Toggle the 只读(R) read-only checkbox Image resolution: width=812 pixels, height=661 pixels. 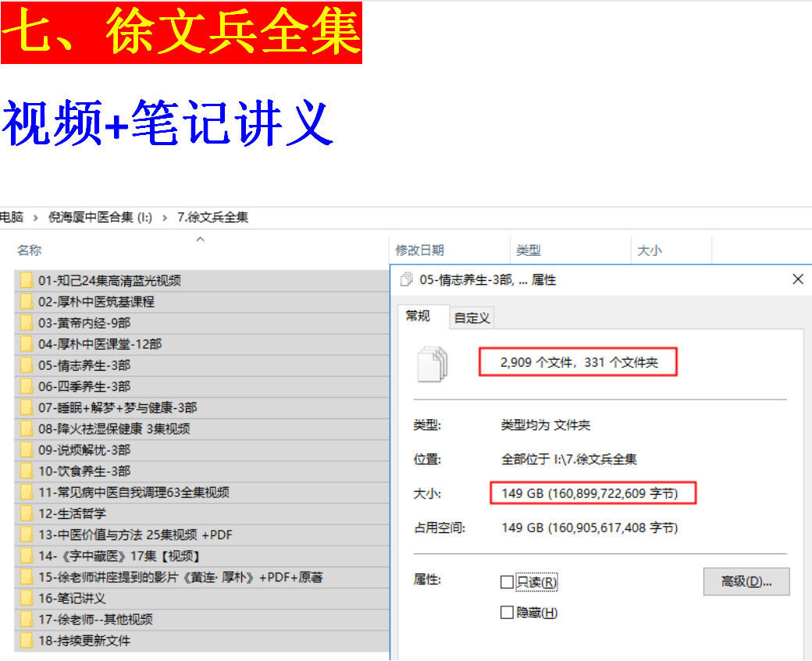point(507,582)
